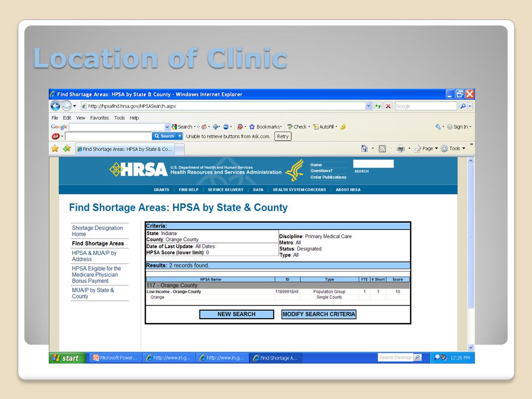Open the Page toolbar menu
Screen dimensions: 532x399
point(426,149)
